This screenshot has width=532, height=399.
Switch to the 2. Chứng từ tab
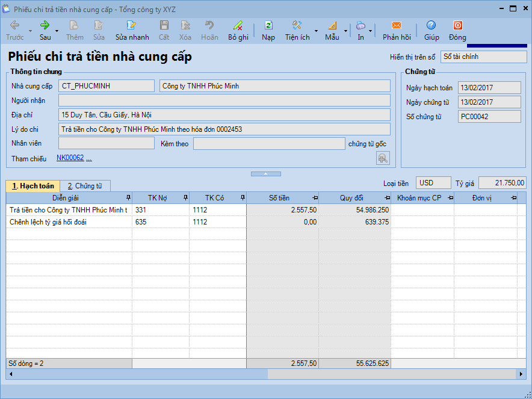click(x=85, y=186)
